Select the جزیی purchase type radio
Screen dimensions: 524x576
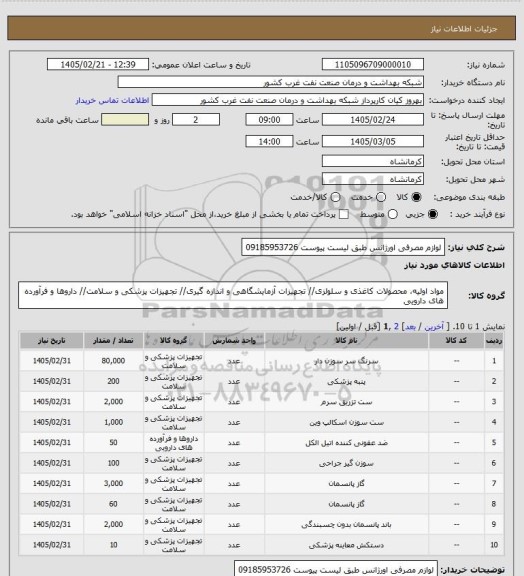pos(433,214)
